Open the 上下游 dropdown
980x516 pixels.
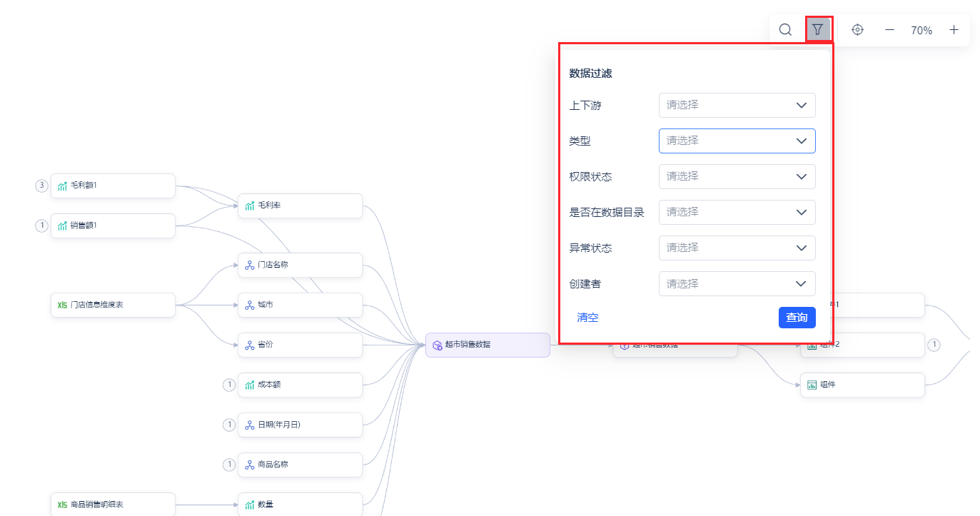pyautogui.click(x=737, y=105)
